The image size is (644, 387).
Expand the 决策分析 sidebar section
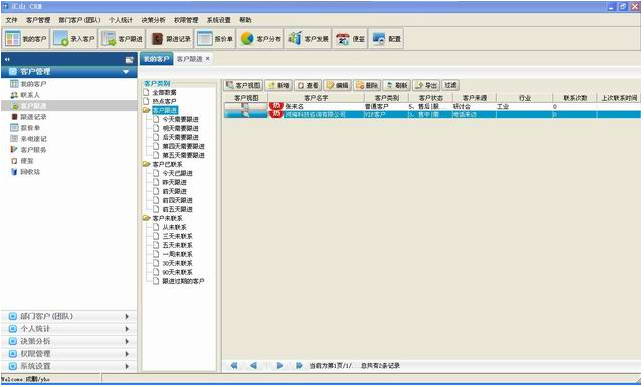tap(69, 341)
